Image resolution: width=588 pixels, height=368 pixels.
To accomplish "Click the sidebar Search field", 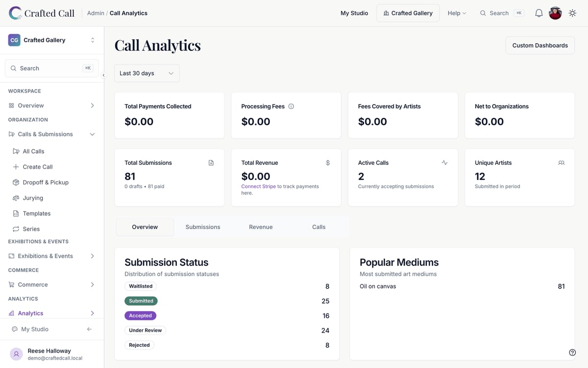I will coord(52,68).
